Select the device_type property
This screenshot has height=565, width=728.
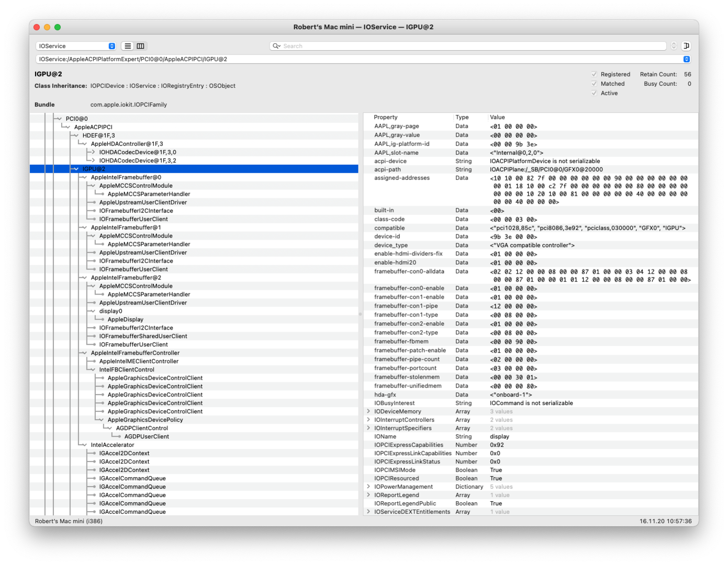pyautogui.click(x=531, y=245)
